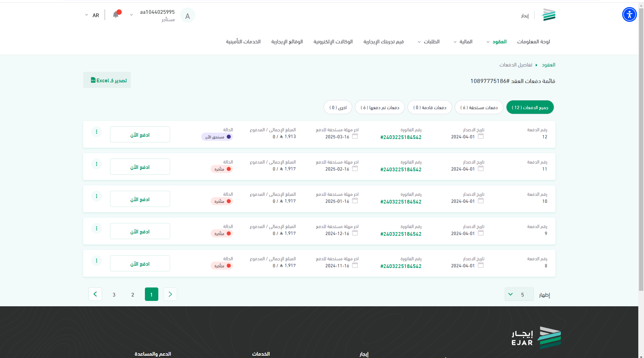Open the accessibility options icon
This screenshot has width=644, height=358.
pyautogui.click(x=629, y=15)
